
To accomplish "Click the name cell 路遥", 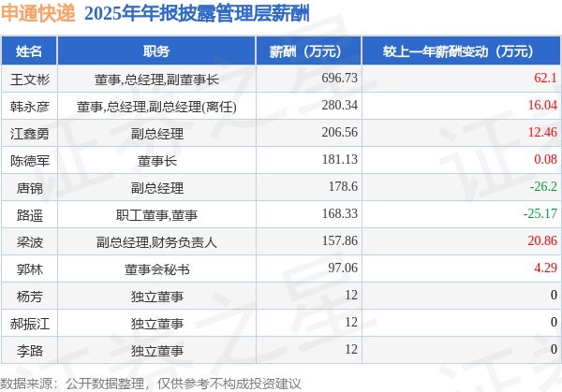I will coord(30,215).
